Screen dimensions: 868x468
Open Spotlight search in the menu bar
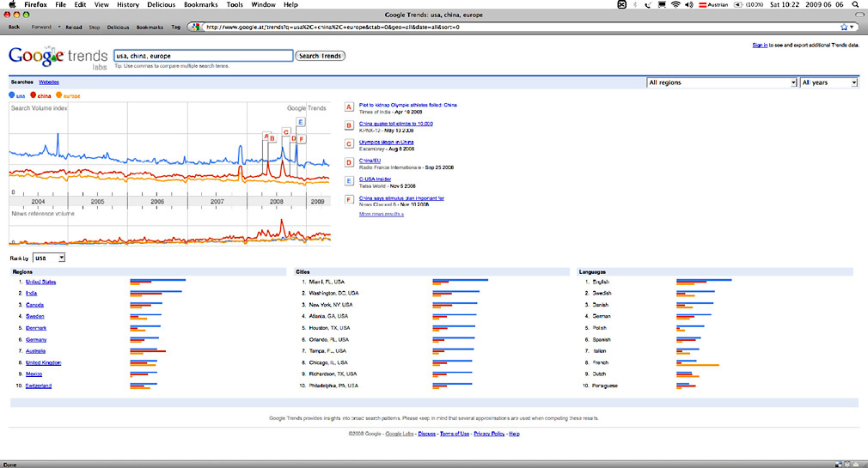[853, 5]
